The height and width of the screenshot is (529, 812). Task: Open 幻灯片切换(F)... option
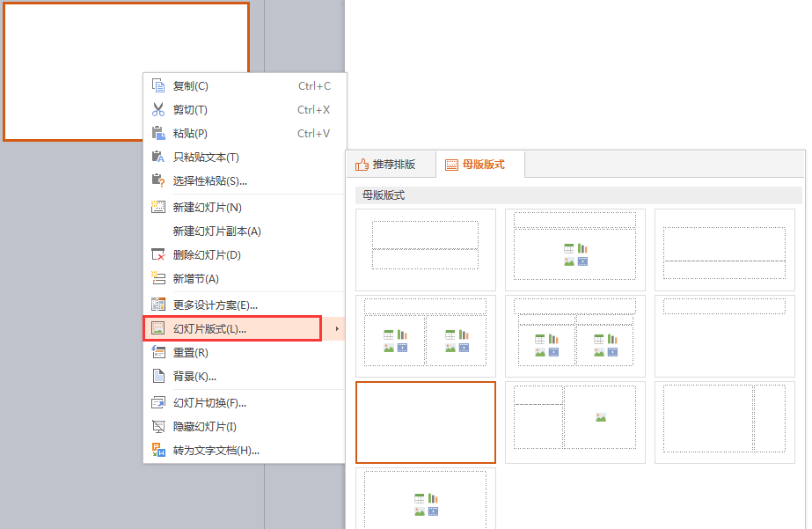244,403
